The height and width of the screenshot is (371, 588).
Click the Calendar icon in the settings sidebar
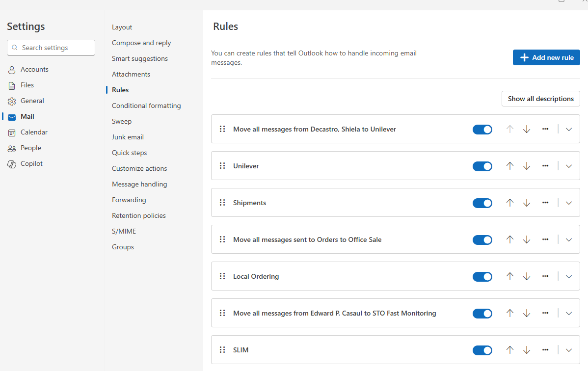coord(12,132)
